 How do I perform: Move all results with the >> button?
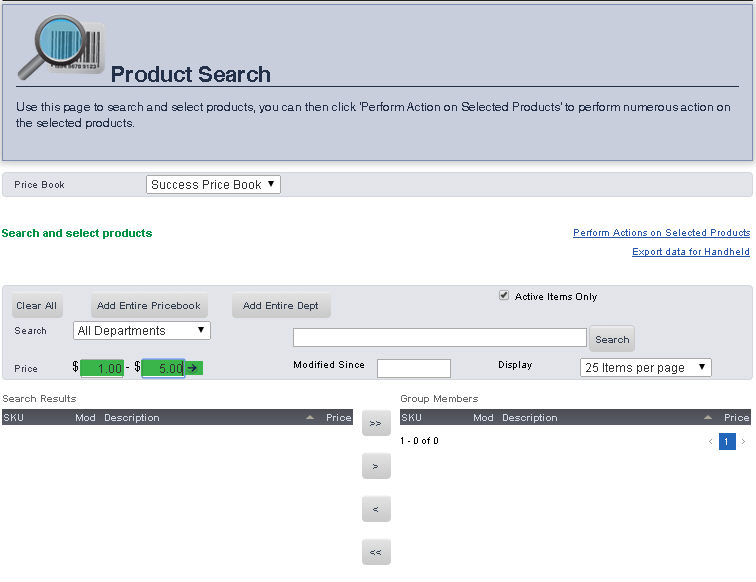(x=375, y=423)
